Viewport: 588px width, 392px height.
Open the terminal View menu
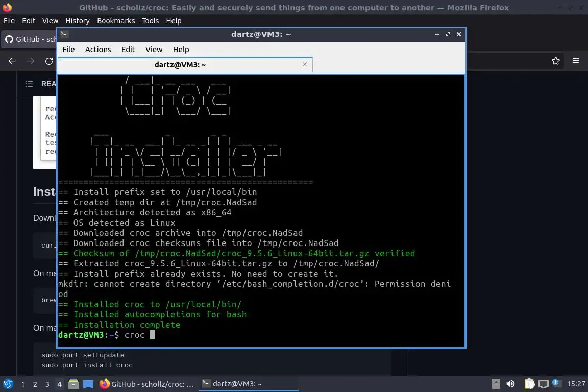pyautogui.click(x=154, y=50)
